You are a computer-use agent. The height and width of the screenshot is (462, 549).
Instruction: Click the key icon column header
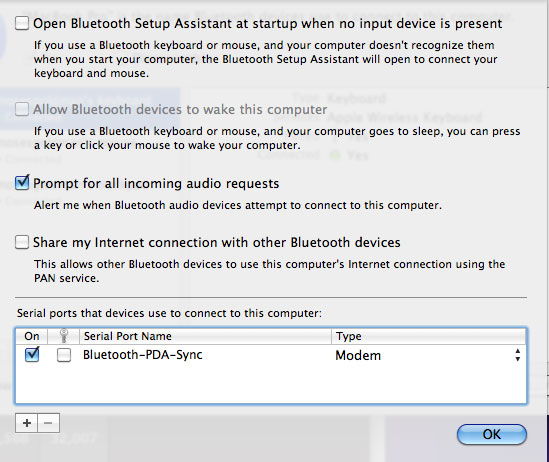(63, 336)
